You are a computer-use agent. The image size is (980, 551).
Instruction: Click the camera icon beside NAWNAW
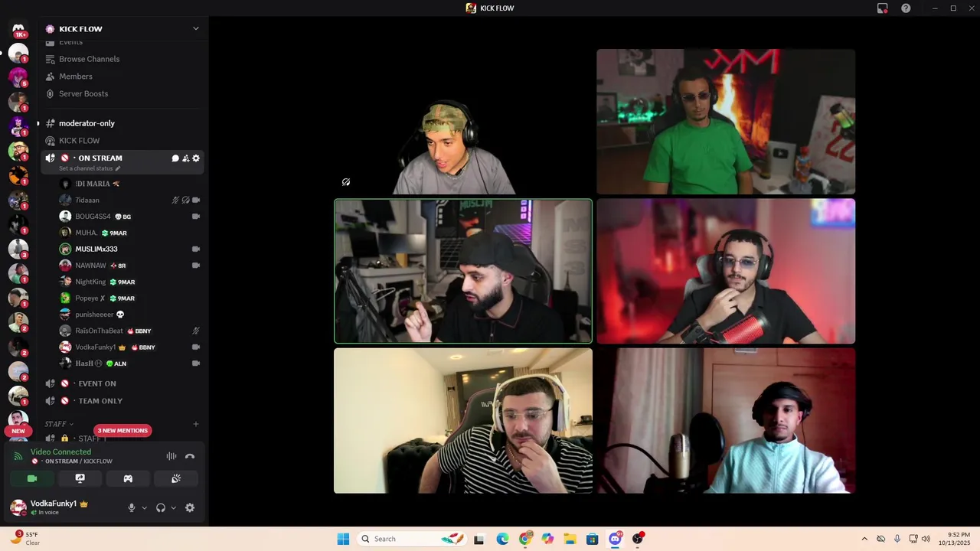pos(196,266)
